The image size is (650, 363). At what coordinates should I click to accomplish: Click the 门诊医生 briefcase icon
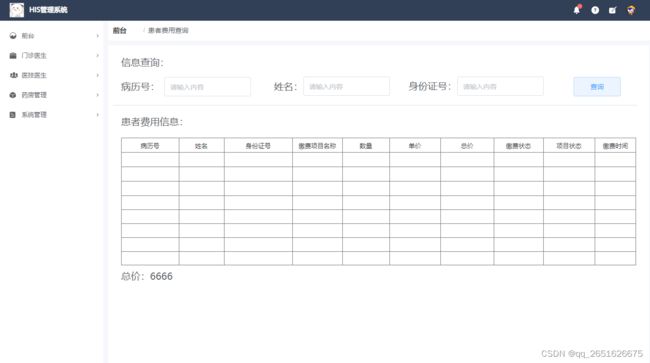click(x=13, y=56)
